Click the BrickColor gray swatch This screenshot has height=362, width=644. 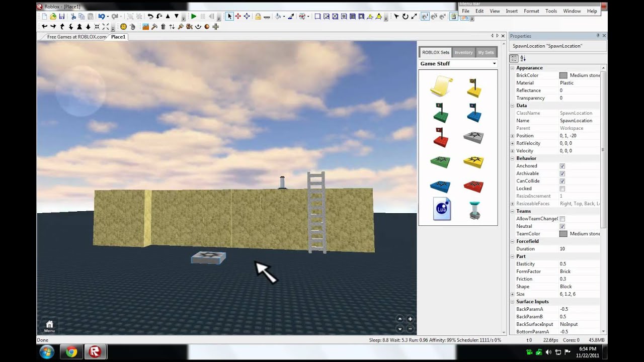click(563, 75)
